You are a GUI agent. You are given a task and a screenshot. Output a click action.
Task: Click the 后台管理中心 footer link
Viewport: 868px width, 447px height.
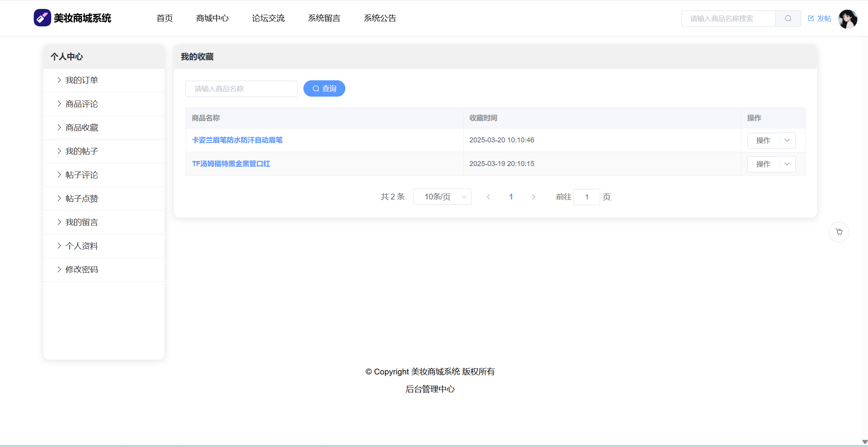tap(430, 389)
